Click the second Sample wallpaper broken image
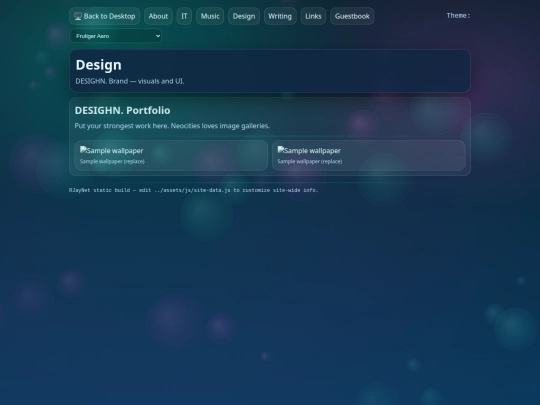The width and height of the screenshot is (540, 405). point(309,150)
